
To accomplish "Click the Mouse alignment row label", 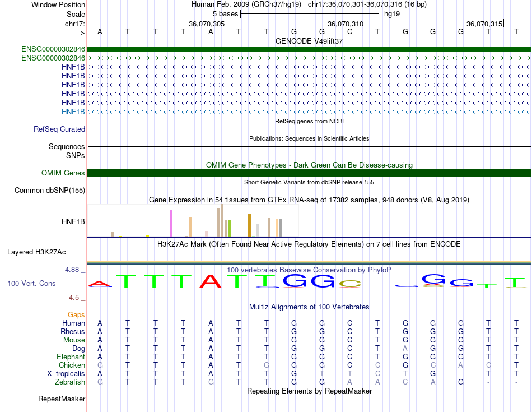I will tap(74, 340).
